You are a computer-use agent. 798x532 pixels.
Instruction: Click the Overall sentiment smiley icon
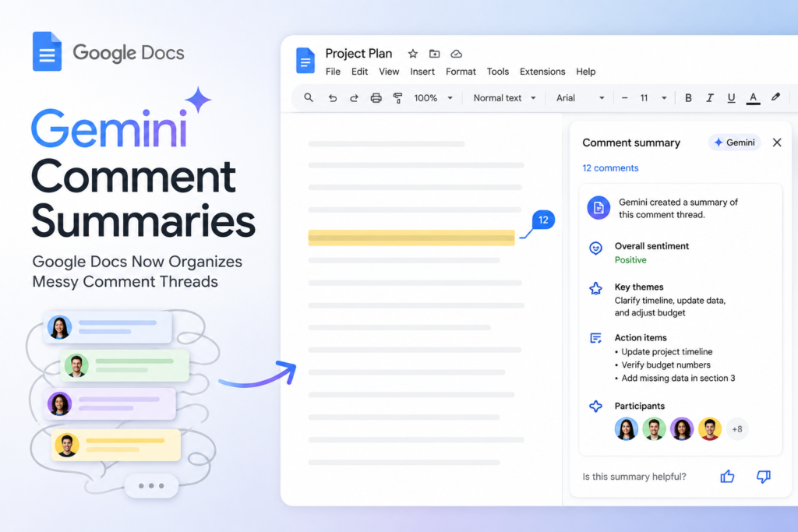pyautogui.click(x=595, y=248)
